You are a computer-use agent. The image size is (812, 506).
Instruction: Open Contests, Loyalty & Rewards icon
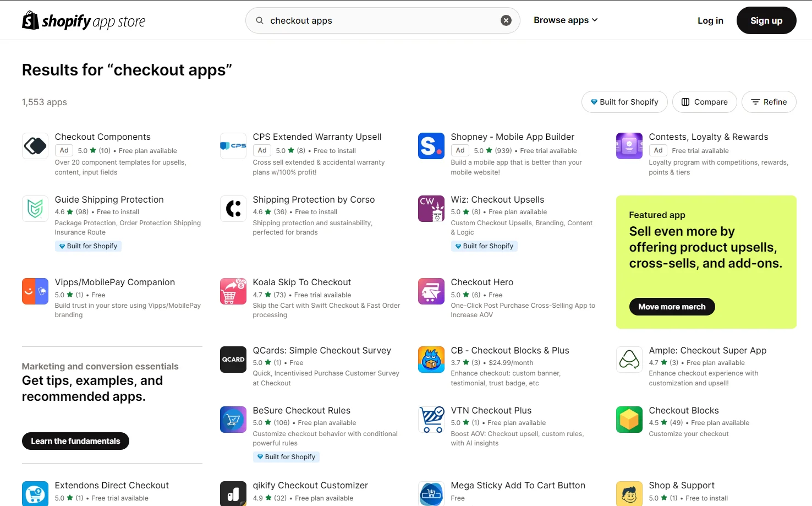tap(629, 146)
